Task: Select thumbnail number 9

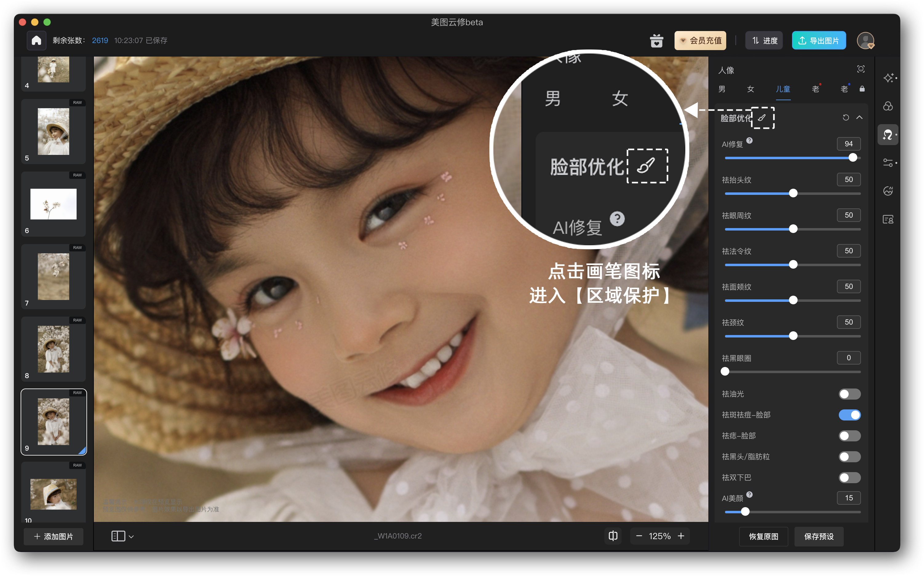Action: [x=53, y=422]
